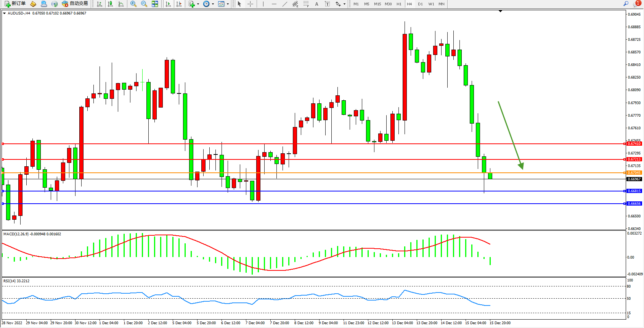This screenshot has height=328, width=644.
Task: Switch to the D1 timeframe
Action: point(420,4)
